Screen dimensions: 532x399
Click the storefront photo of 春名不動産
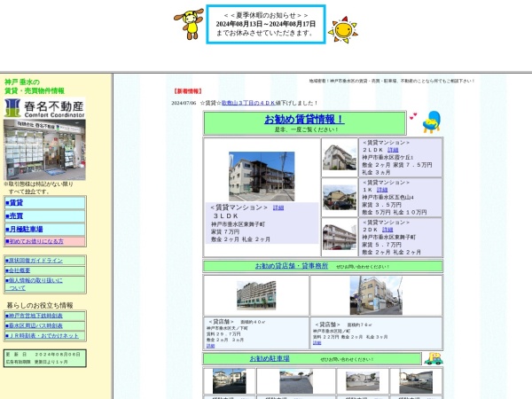[x=44, y=150]
